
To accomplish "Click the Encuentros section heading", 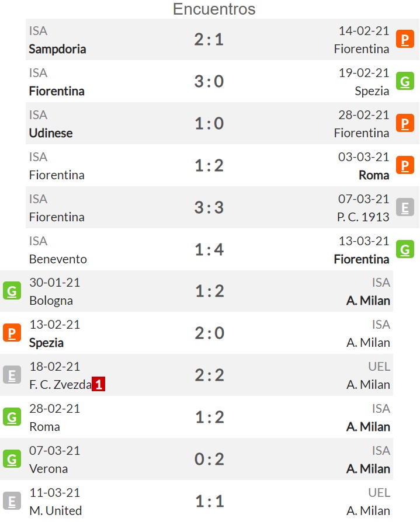I will (214, 9).
